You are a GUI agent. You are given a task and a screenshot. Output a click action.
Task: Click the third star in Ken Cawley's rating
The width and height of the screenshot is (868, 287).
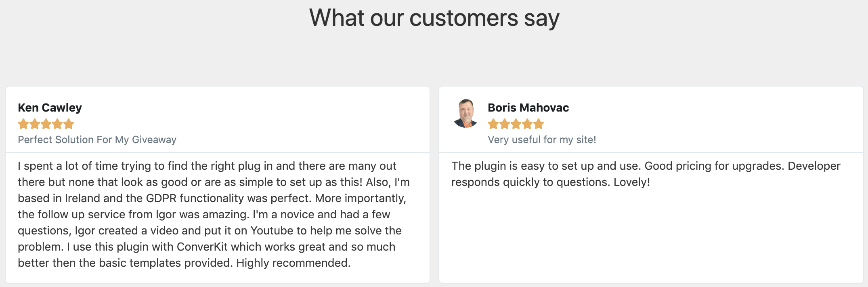click(x=46, y=124)
